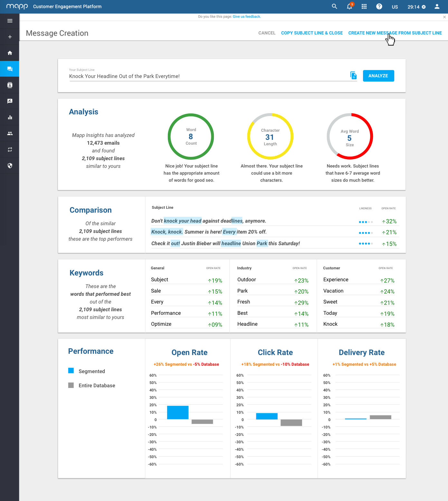Click the shield security icon in sidebar
The image size is (448, 501).
pyautogui.click(x=10, y=166)
